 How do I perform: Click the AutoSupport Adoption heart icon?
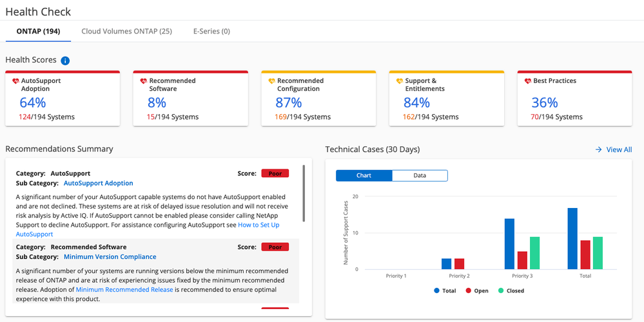point(15,82)
